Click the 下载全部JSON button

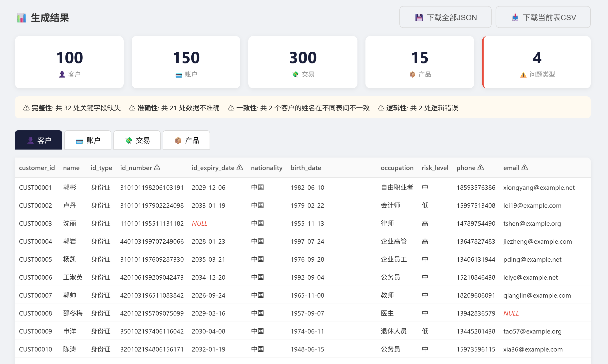445,17
